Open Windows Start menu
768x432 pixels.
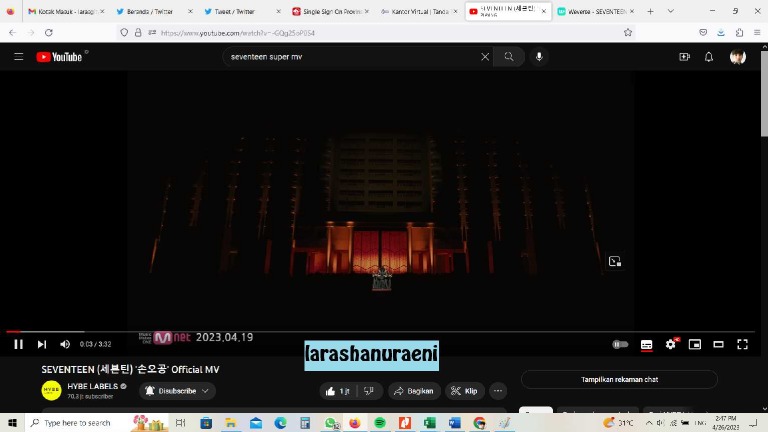12,423
